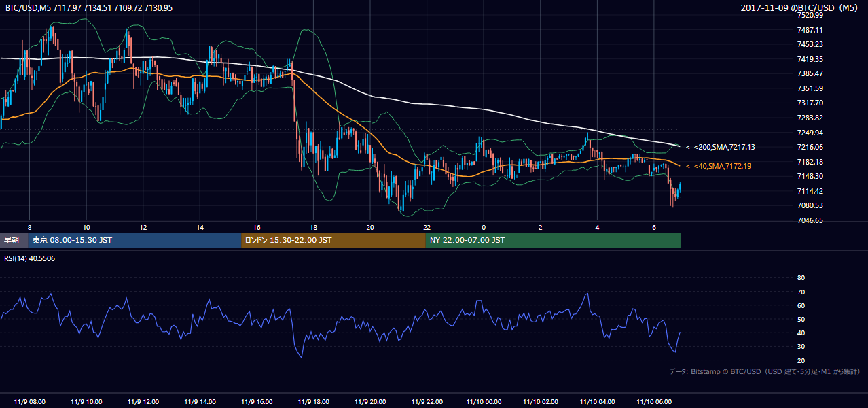Viewport: 868px width, 408px height.
Task: Click the 11/9 16:00 time label
Action: click(257, 401)
